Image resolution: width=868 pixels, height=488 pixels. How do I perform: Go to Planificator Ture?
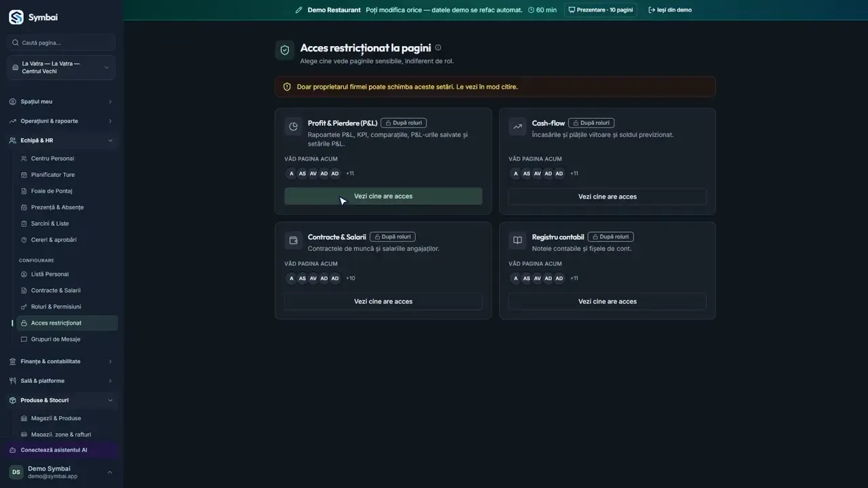pos(67,175)
